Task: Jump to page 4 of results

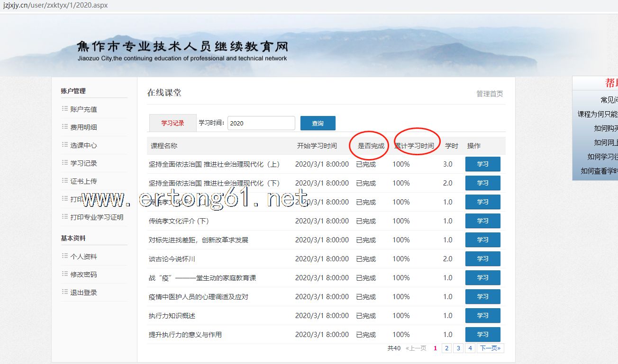Action: 470,348
